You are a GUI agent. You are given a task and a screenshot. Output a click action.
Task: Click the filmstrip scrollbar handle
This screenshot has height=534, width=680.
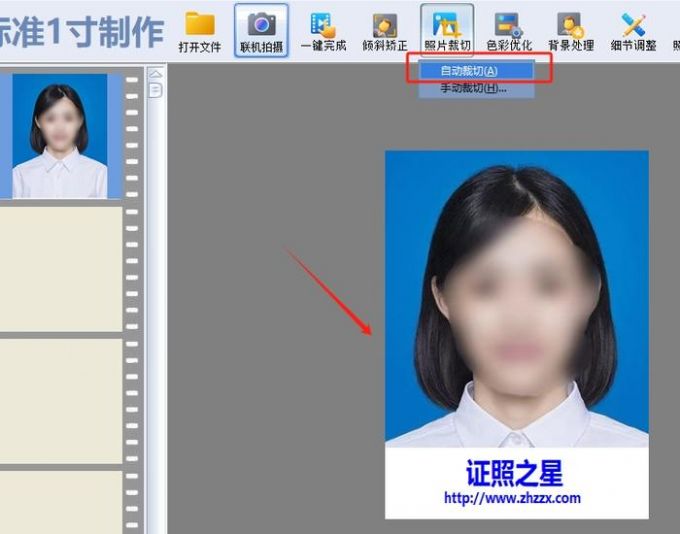click(155, 90)
